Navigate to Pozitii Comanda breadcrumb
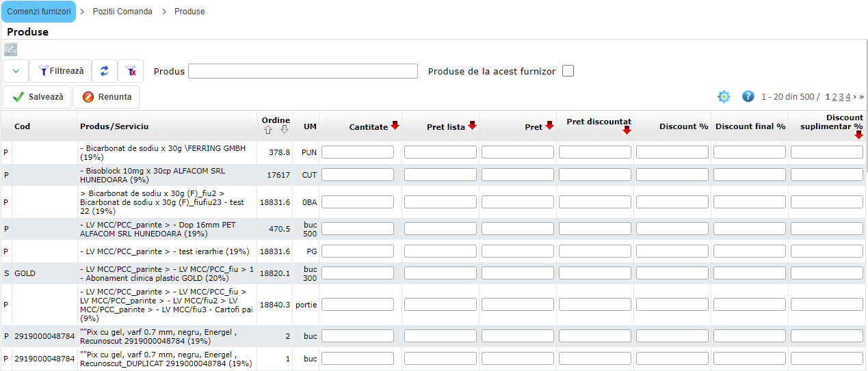 coord(122,12)
